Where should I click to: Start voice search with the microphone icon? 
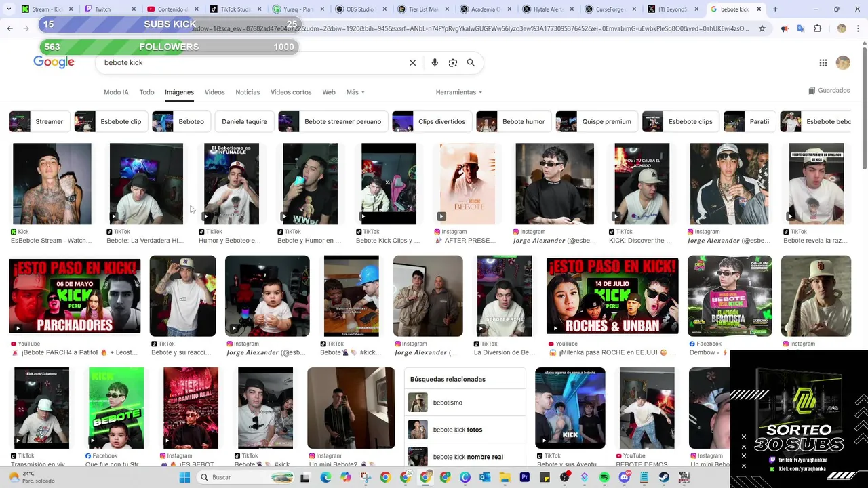435,62
